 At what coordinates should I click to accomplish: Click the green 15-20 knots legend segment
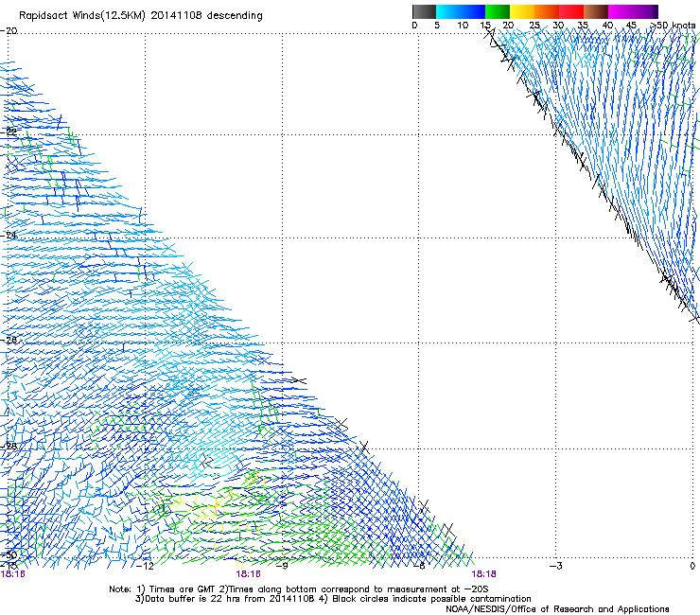(498, 11)
